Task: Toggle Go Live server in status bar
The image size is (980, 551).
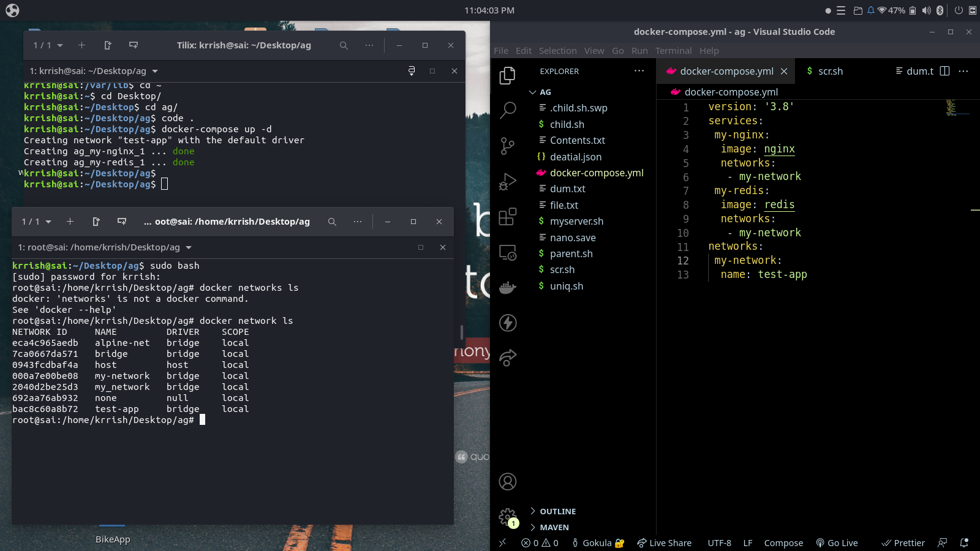Action: (837, 543)
